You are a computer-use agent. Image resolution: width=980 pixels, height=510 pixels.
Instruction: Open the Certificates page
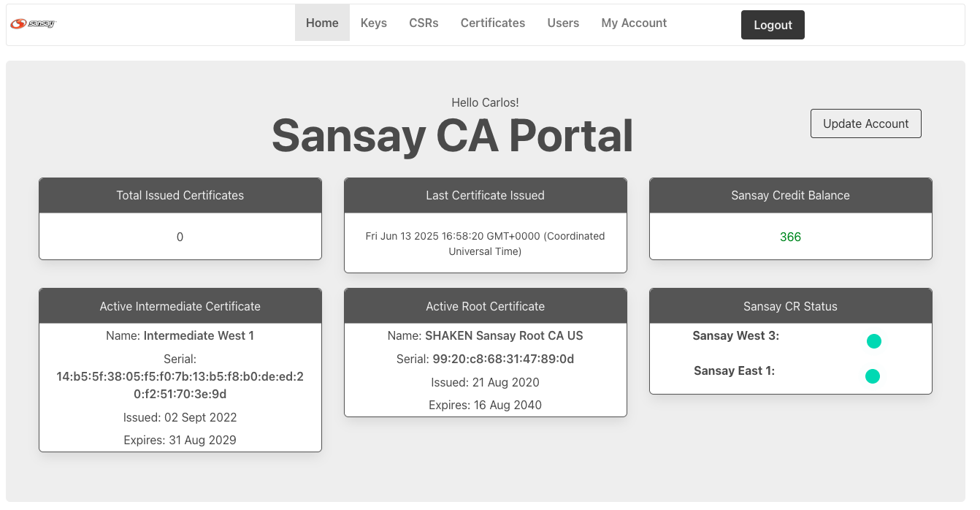(493, 23)
